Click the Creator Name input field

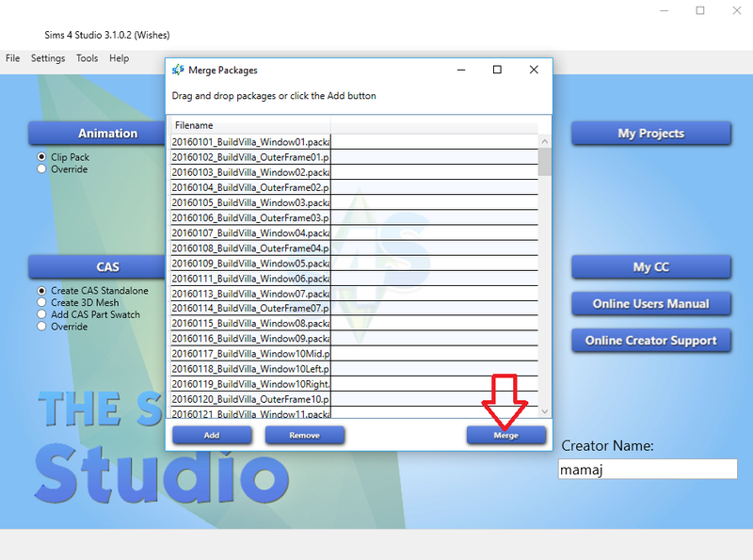tap(648, 470)
